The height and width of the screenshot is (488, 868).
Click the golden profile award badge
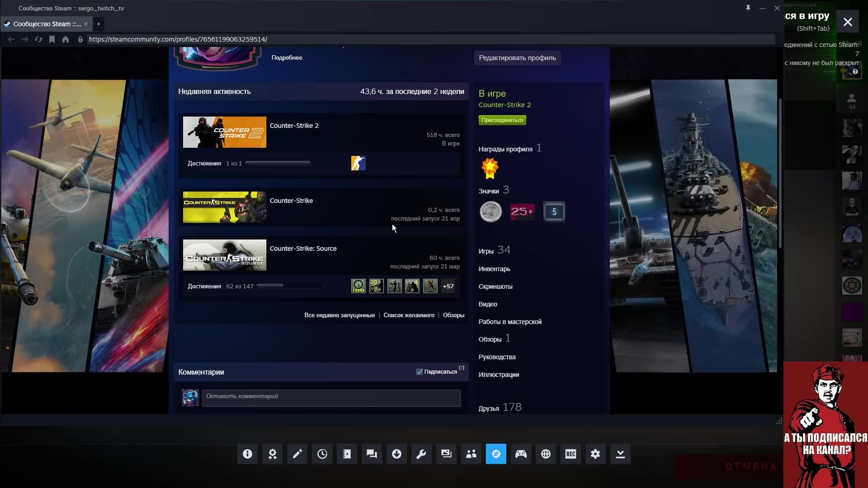490,169
